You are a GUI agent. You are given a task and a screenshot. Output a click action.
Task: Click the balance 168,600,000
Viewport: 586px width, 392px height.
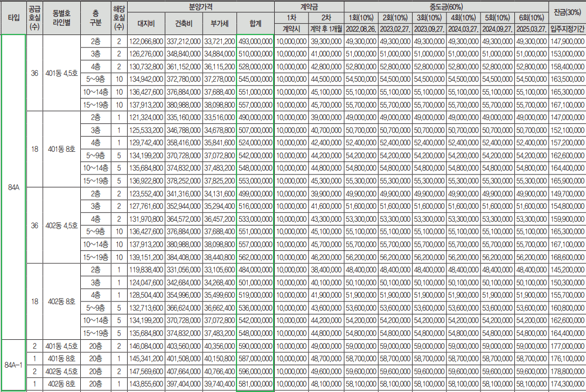[567, 257]
